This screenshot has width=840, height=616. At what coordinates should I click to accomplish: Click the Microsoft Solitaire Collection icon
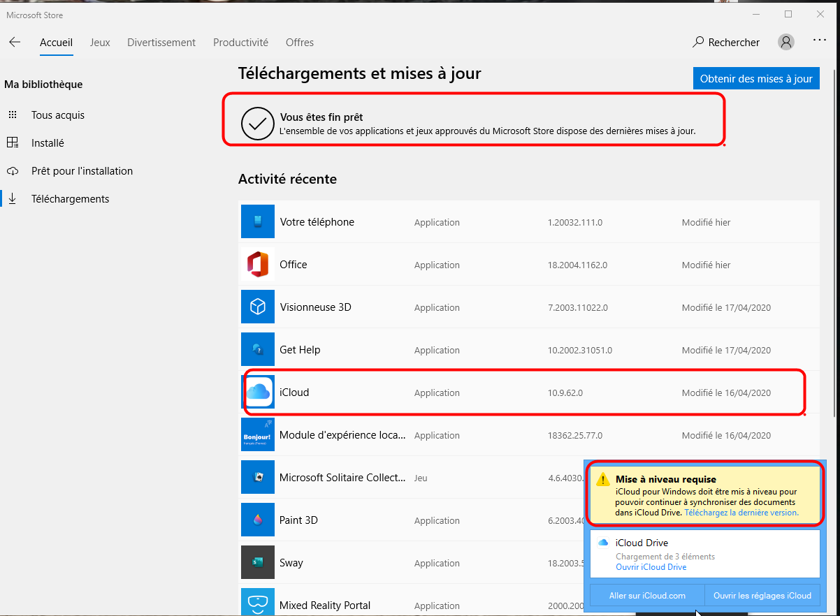[x=258, y=478]
